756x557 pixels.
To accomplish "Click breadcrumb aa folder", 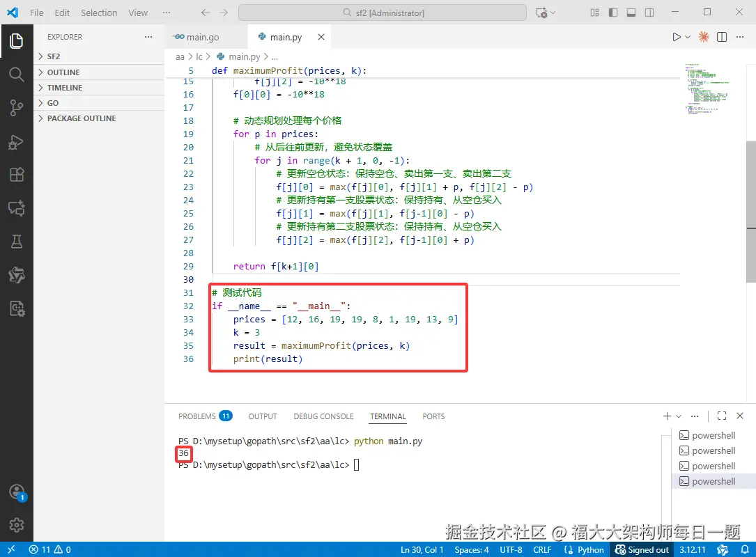I will click(x=180, y=57).
